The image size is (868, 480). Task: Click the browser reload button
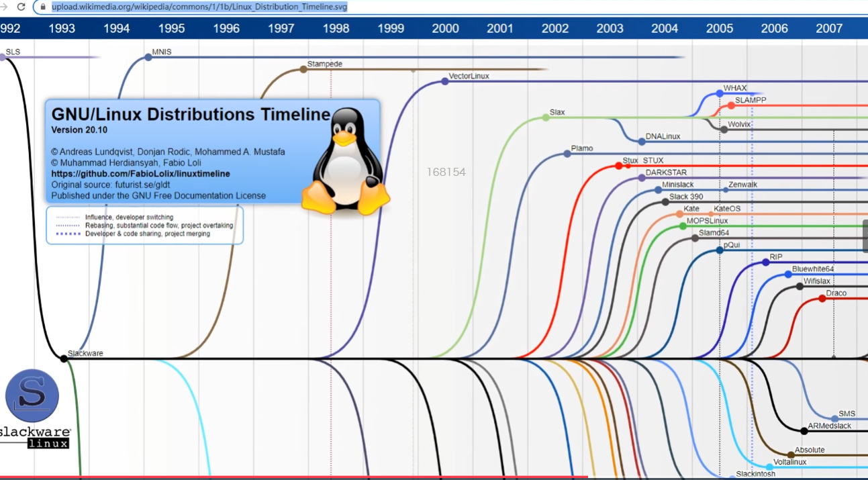coord(21,7)
